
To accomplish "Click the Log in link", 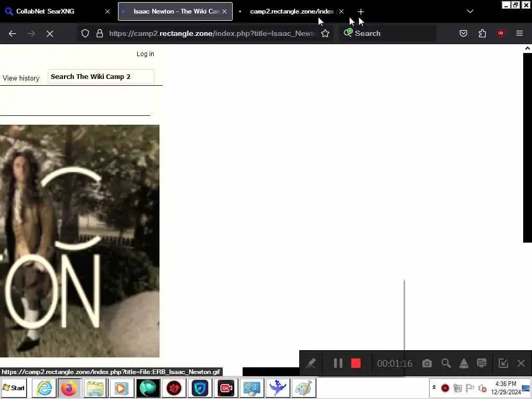I will point(145,54).
